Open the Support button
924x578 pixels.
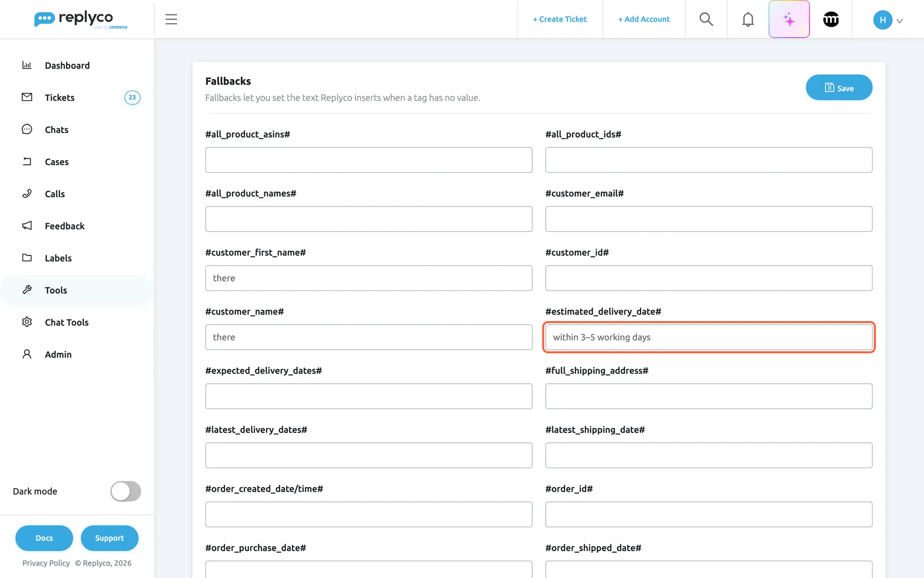click(x=109, y=538)
